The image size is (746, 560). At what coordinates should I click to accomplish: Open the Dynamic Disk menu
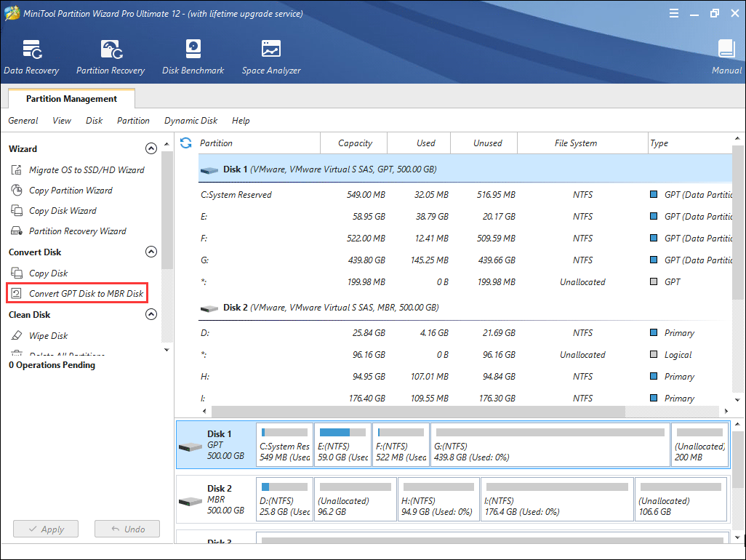pyautogui.click(x=190, y=121)
